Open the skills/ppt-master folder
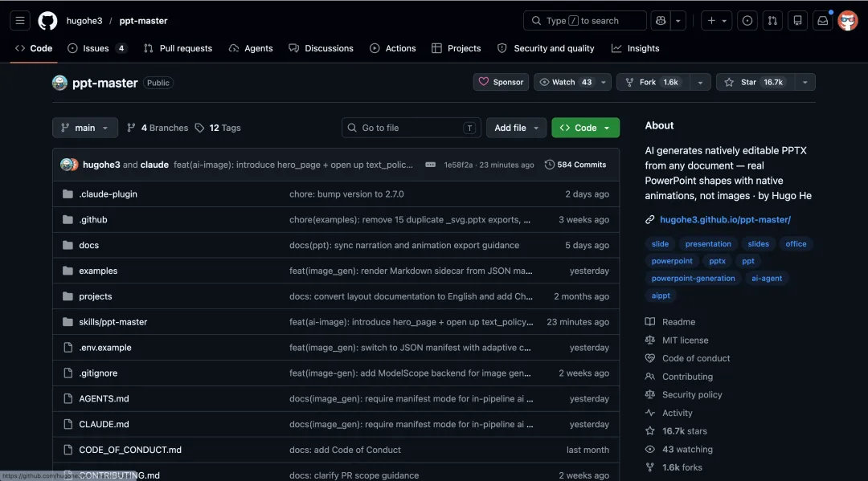The height and width of the screenshot is (481, 868). (113, 322)
